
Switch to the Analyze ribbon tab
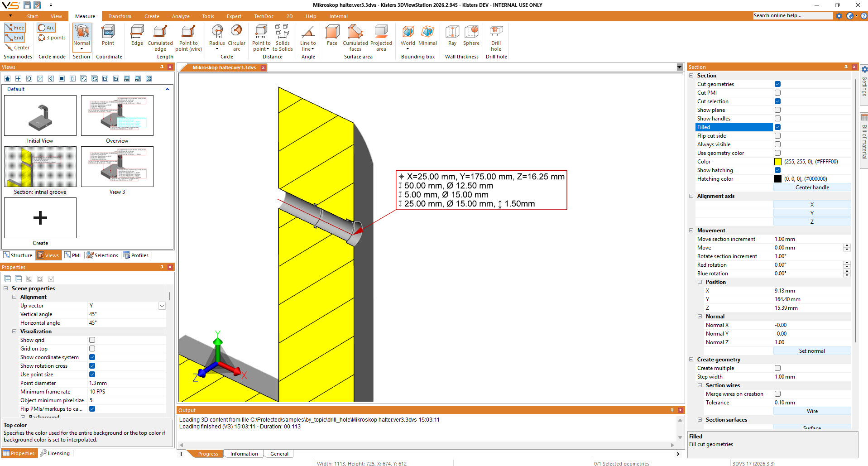click(x=181, y=16)
